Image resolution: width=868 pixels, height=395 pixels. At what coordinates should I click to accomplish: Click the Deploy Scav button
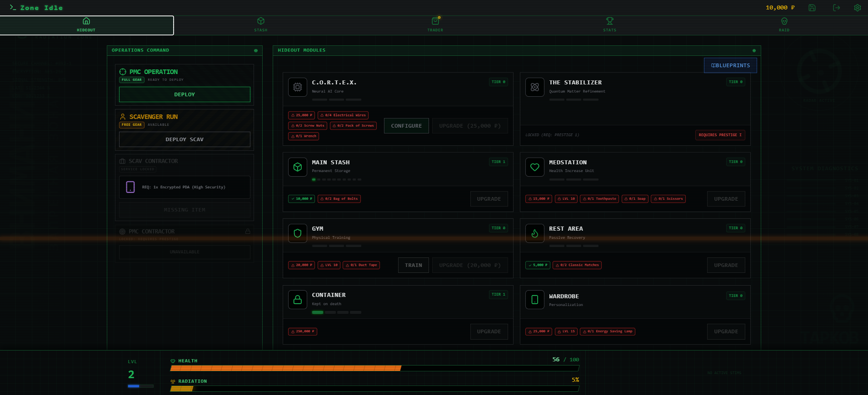(185, 139)
